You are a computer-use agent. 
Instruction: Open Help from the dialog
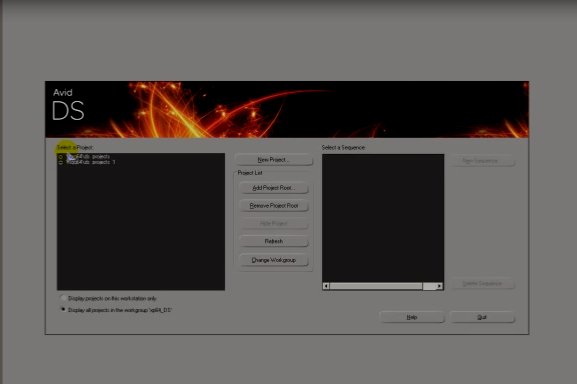[412, 317]
